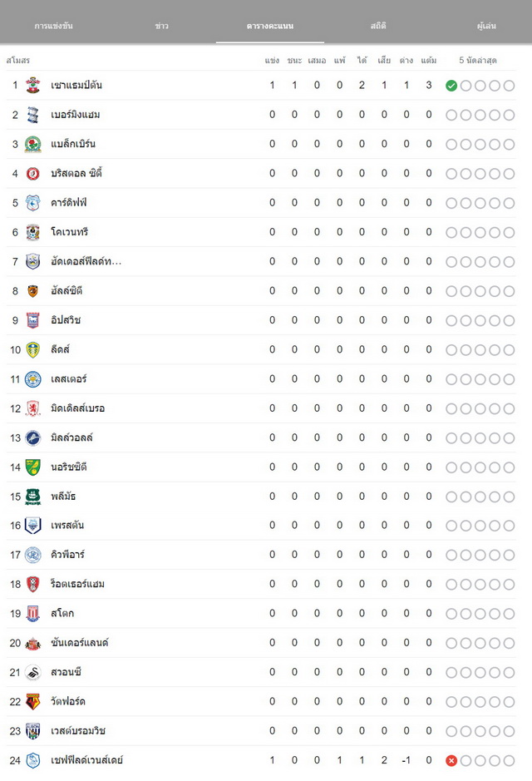Screen dimensions: 532x781
Task: Click the Leicester club crest icon
Action: tap(33, 379)
